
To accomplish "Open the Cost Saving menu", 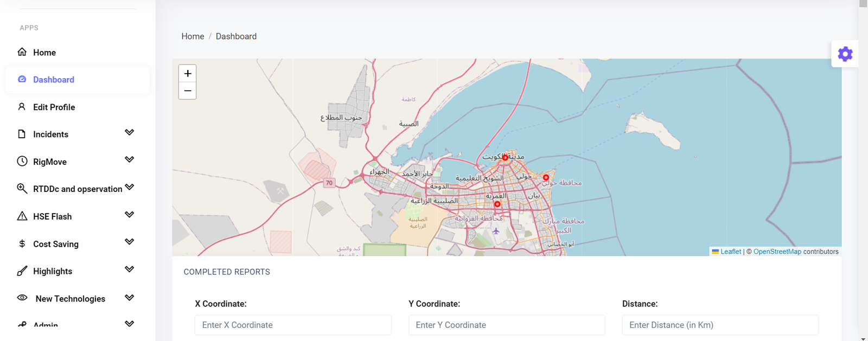I will [78, 244].
